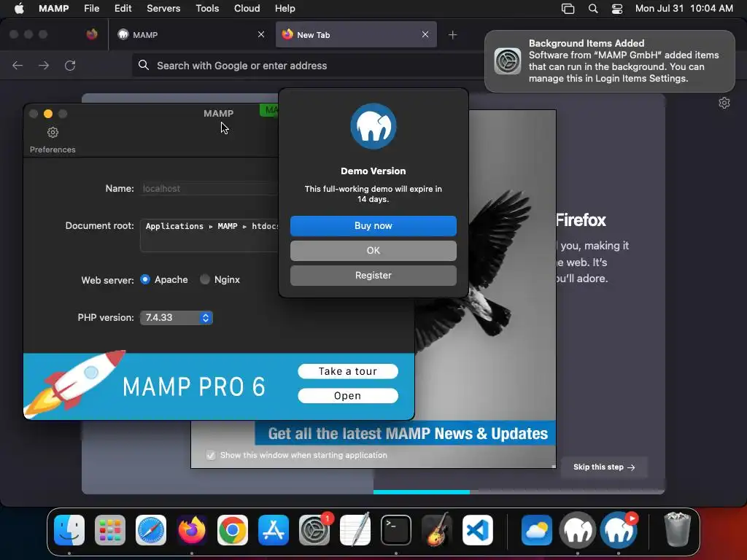Open Launchpad in the dock
This screenshot has height=560, width=747.
coord(110,530)
